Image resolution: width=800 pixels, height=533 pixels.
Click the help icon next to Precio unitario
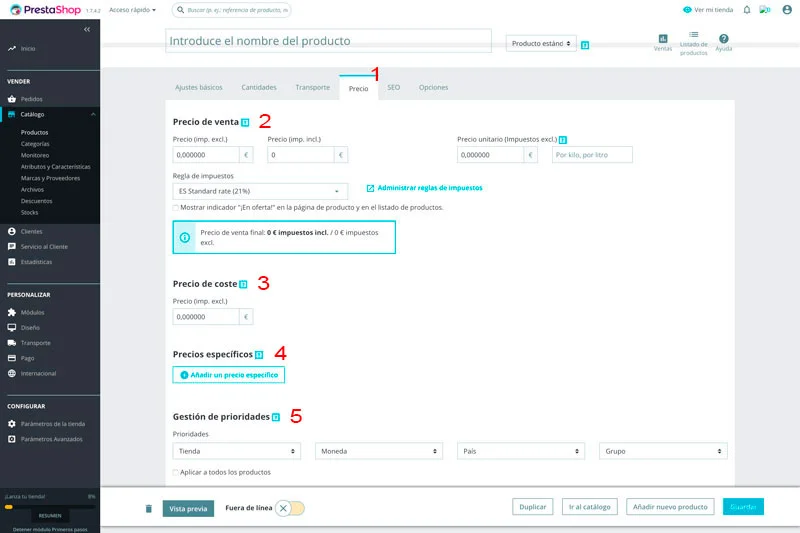563,140
